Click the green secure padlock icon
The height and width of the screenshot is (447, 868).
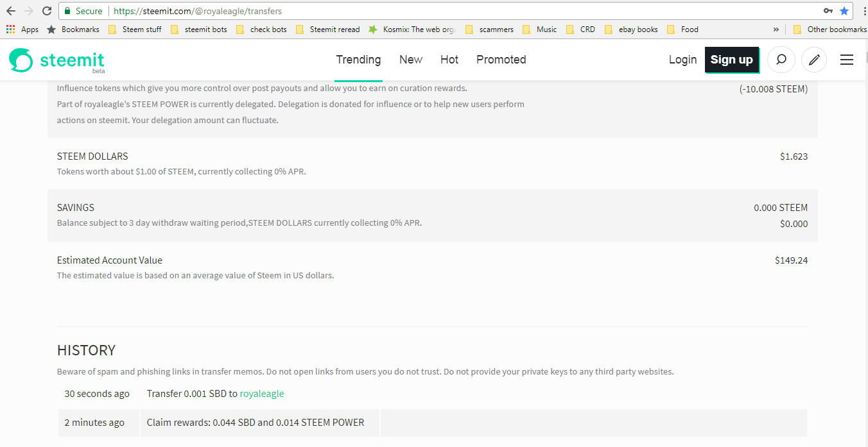67,11
